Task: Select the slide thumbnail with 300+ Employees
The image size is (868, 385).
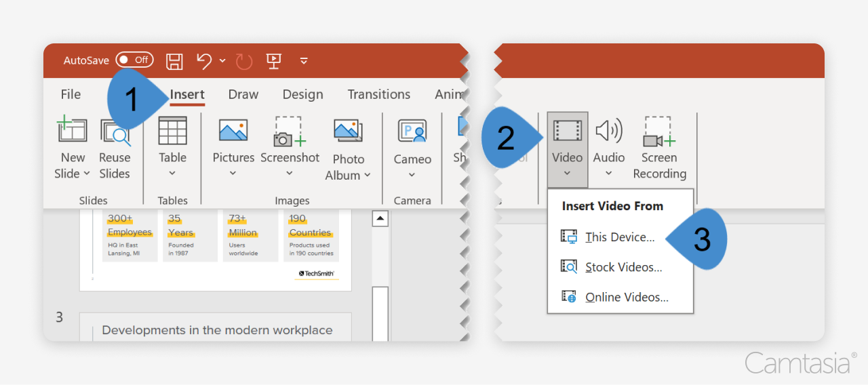Action: 216,250
